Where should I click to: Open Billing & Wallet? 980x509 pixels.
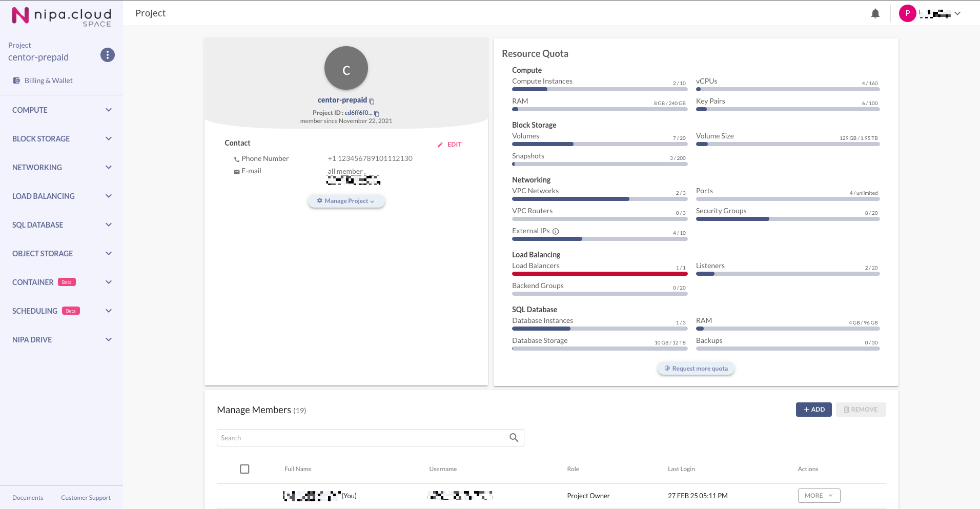[48, 80]
